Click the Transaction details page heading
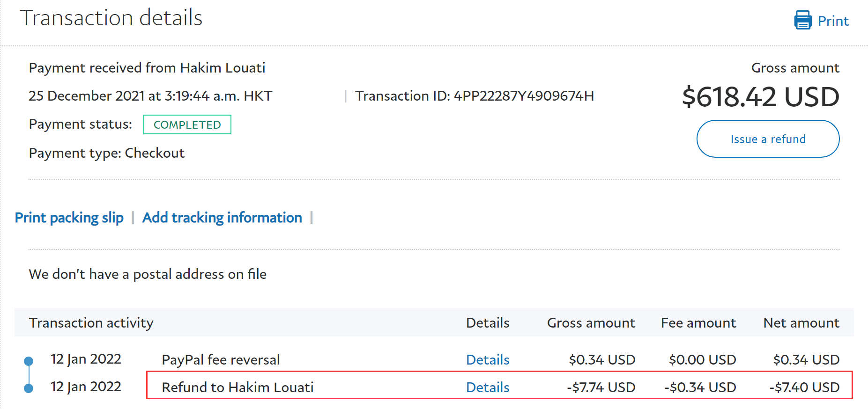Screen dimensions: 868x409 click(x=111, y=18)
